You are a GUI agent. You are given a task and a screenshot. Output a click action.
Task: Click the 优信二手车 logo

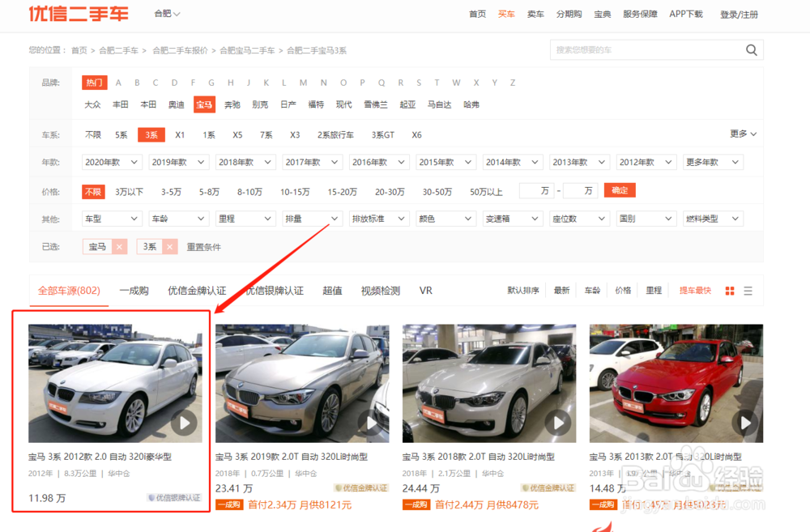[79, 14]
